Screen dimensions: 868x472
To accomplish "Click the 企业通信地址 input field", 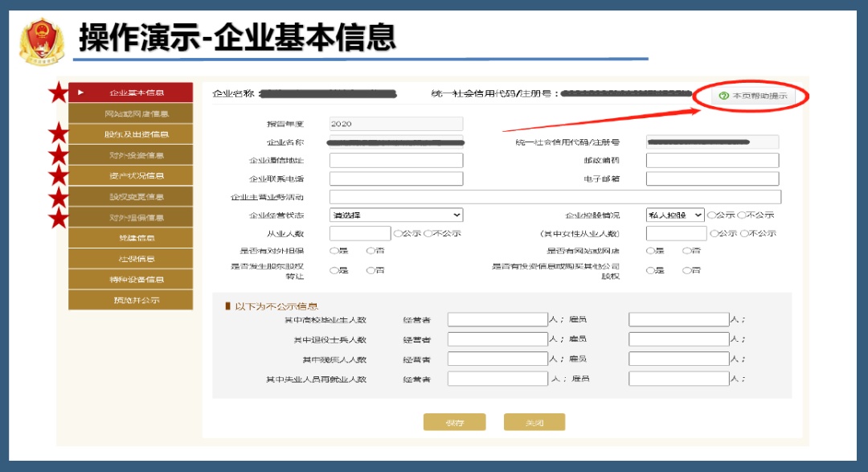I will click(x=396, y=160).
